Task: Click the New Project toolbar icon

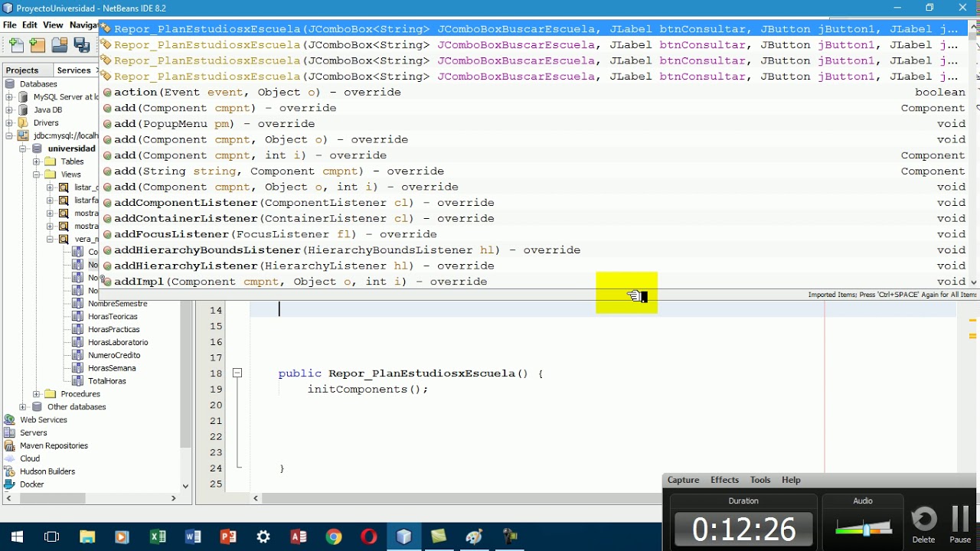Action: (38, 46)
